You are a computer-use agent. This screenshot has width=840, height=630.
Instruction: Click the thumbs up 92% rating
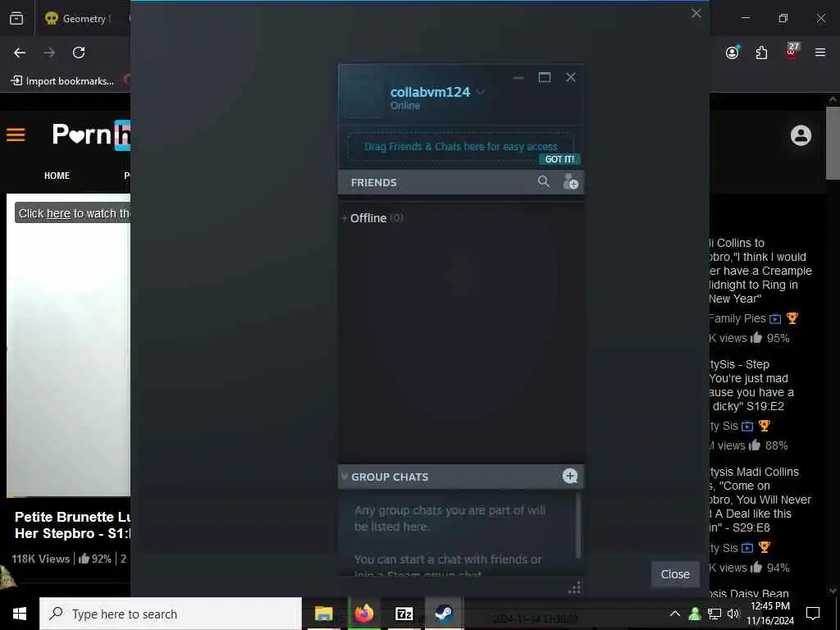pyautogui.click(x=95, y=559)
